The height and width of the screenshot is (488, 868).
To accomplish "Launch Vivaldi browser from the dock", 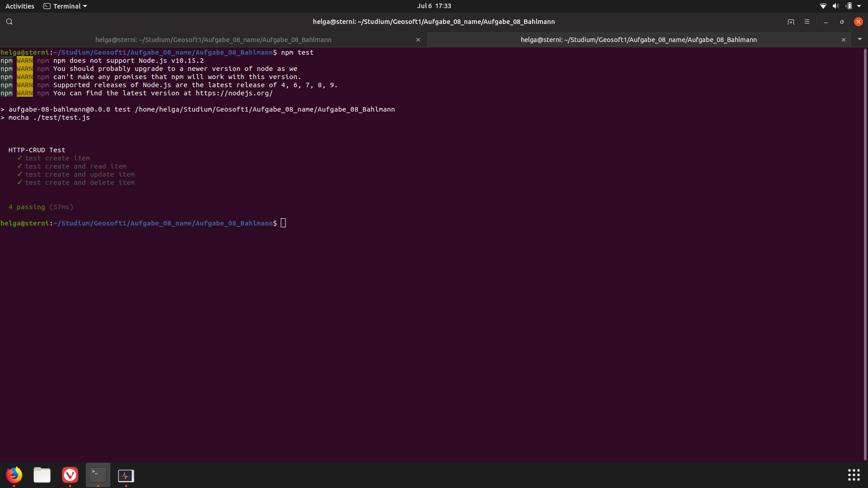I will (70, 475).
